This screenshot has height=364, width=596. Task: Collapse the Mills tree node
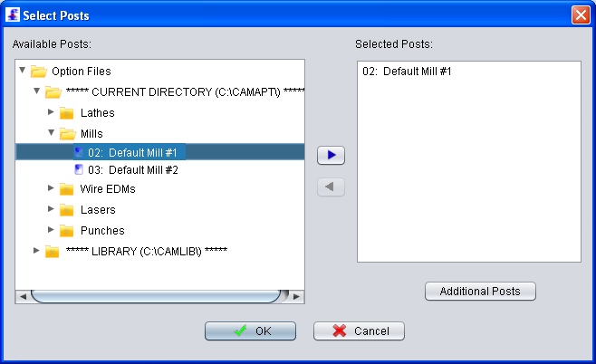[51, 132]
